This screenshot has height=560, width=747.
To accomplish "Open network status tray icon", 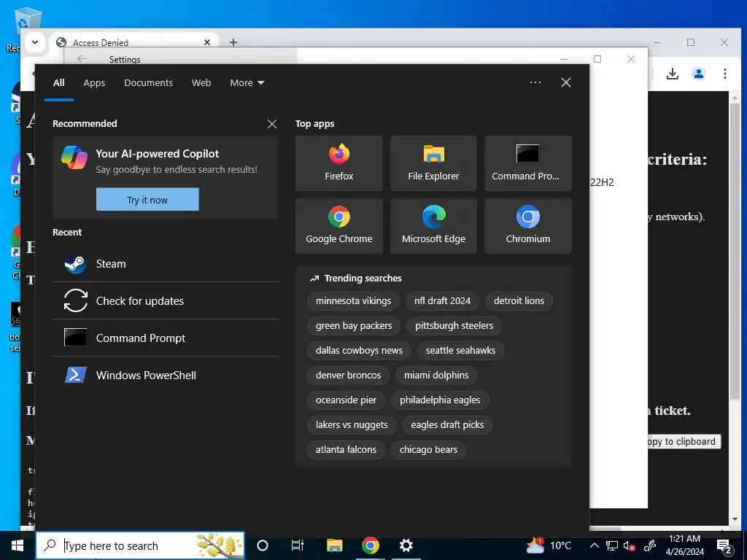I will pos(612,545).
